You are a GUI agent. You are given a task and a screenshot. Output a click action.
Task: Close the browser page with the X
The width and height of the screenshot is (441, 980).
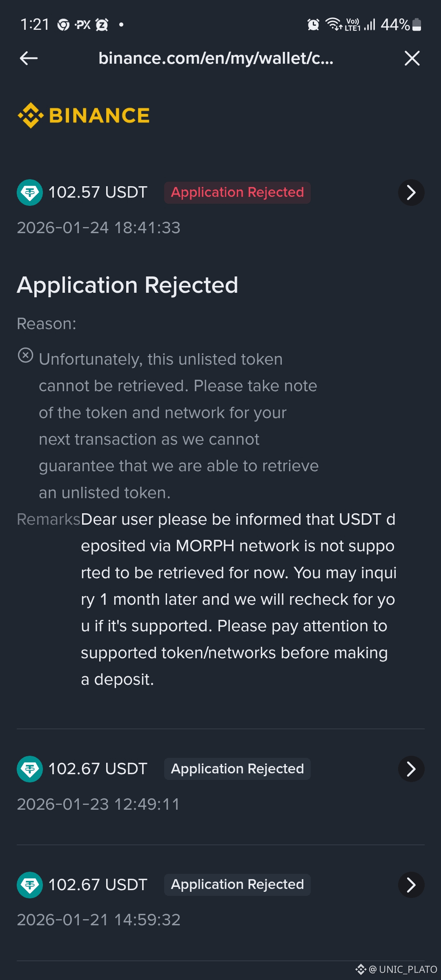click(x=412, y=58)
